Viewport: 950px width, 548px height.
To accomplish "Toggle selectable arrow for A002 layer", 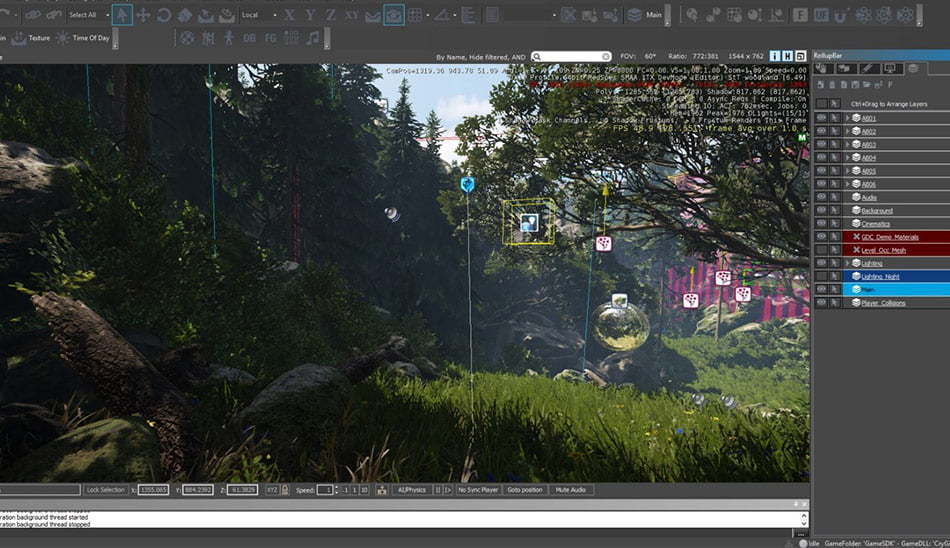I will click(835, 131).
